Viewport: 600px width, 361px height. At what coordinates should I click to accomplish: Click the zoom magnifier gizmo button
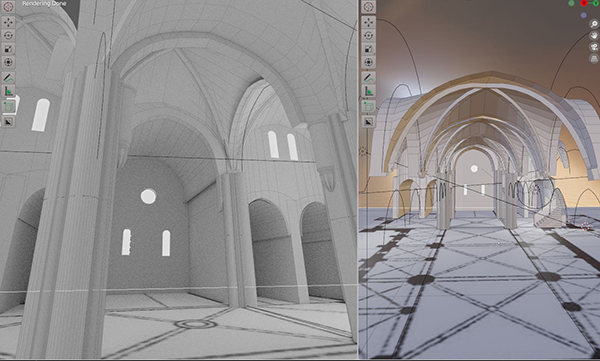(594, 24)
